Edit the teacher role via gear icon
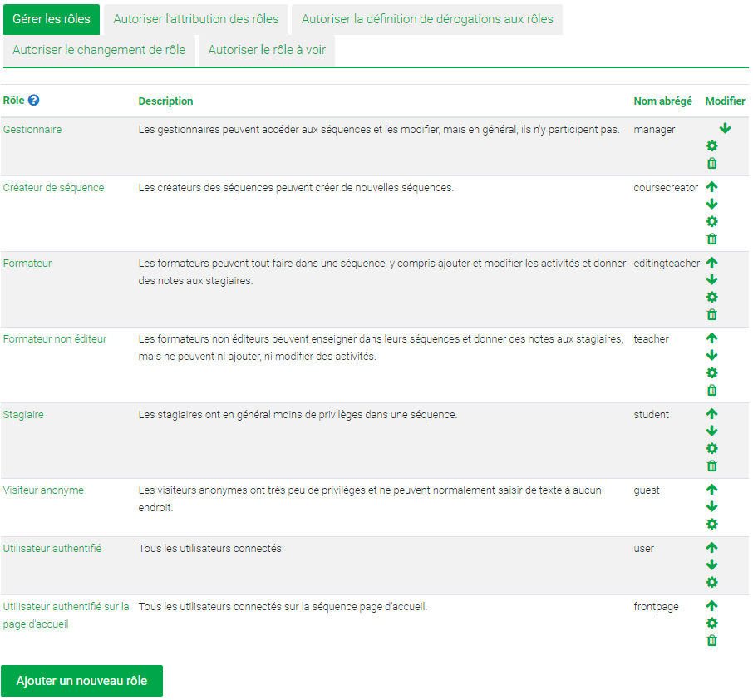 click(x=711, y=372)
